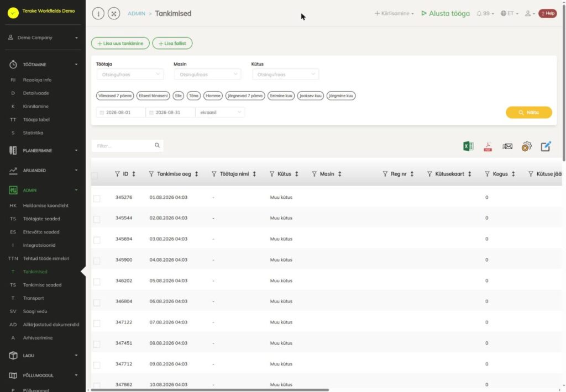The image size is (566, 392).
Task: Sort by Tankimise aeg column
Action: point(196,174)
